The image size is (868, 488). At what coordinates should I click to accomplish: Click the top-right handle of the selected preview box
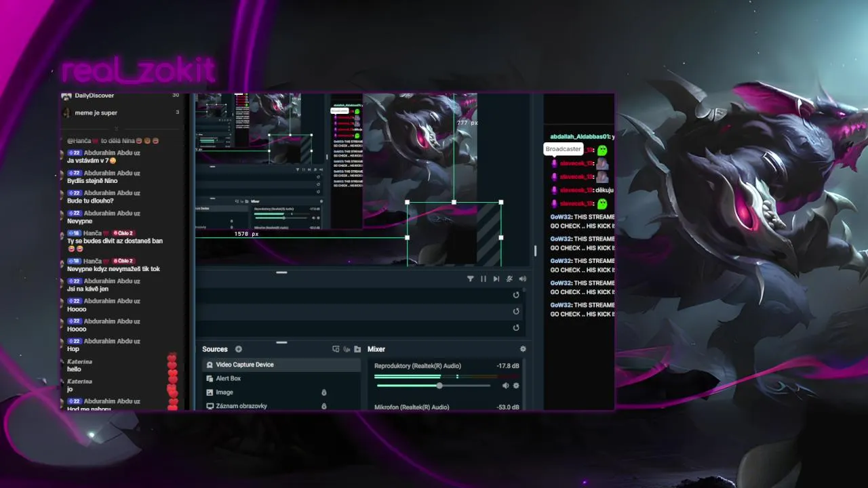pyautogui.click(x=500, y=202)
